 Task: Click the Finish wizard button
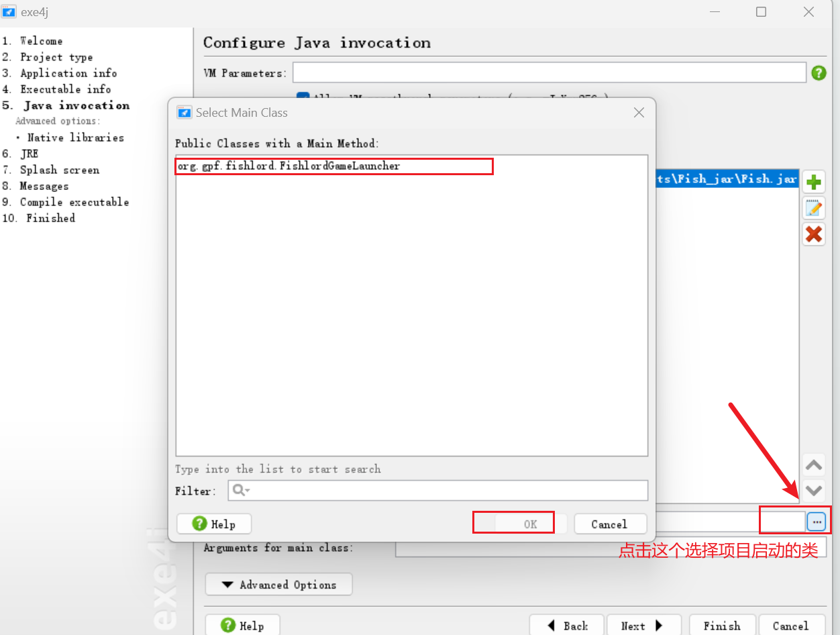click(x=722, y=626)
